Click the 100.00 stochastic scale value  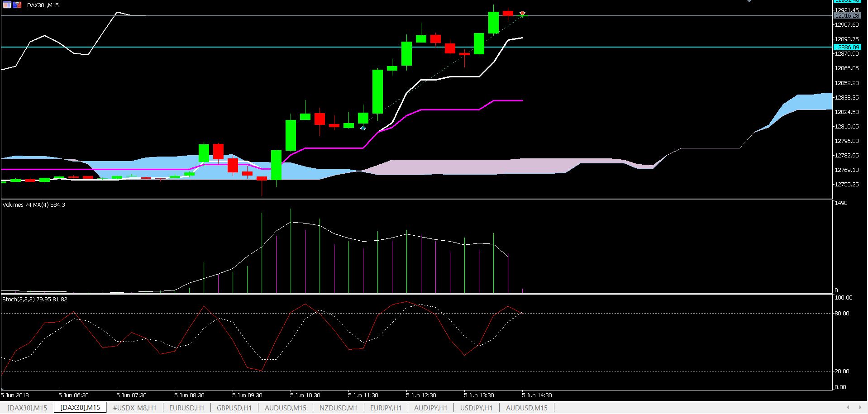pos(843,298)
